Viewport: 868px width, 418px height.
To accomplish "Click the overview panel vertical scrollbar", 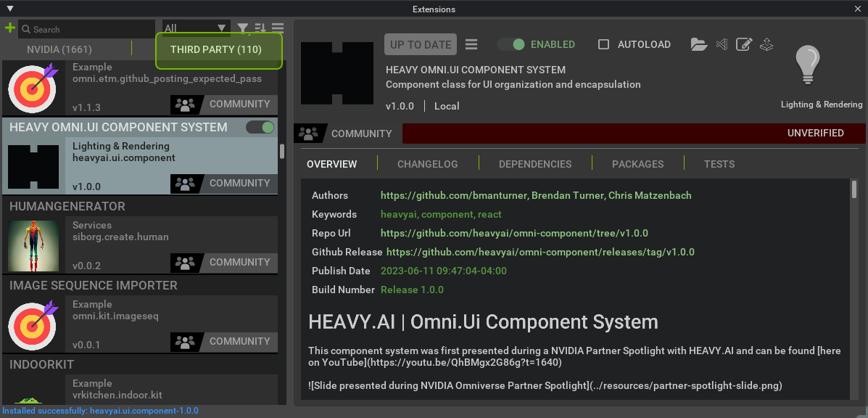I will pos(855,189).
